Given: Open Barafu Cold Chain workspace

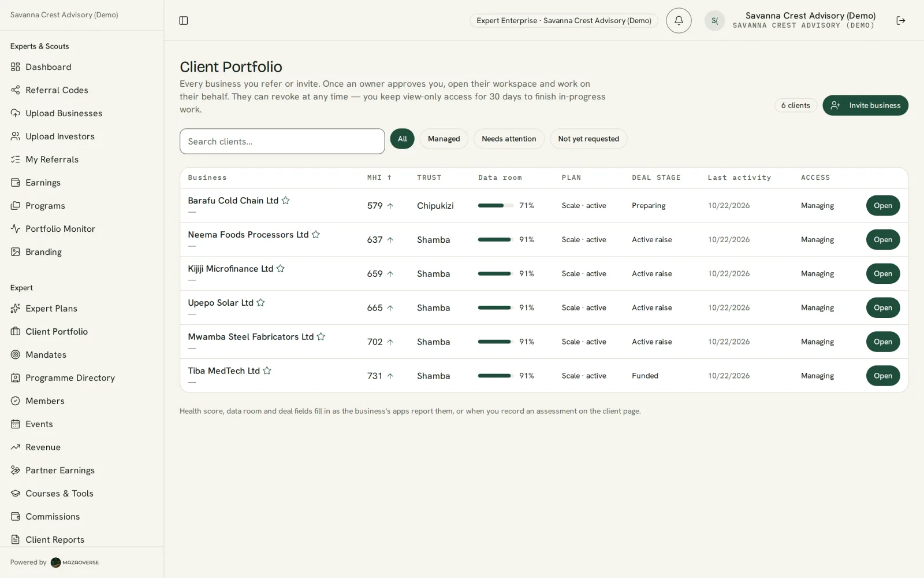Looking at the screenshot, I should [x=883, y=206].
